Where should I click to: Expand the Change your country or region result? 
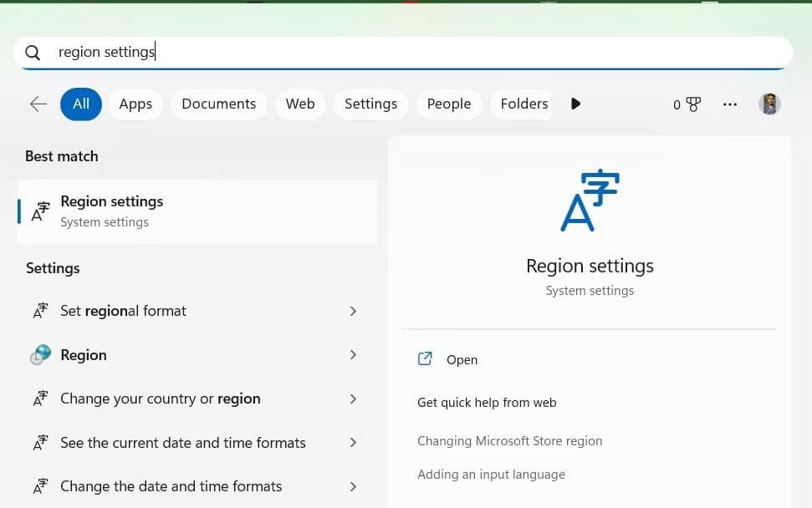pyautogui.click(x=353, y=399)
